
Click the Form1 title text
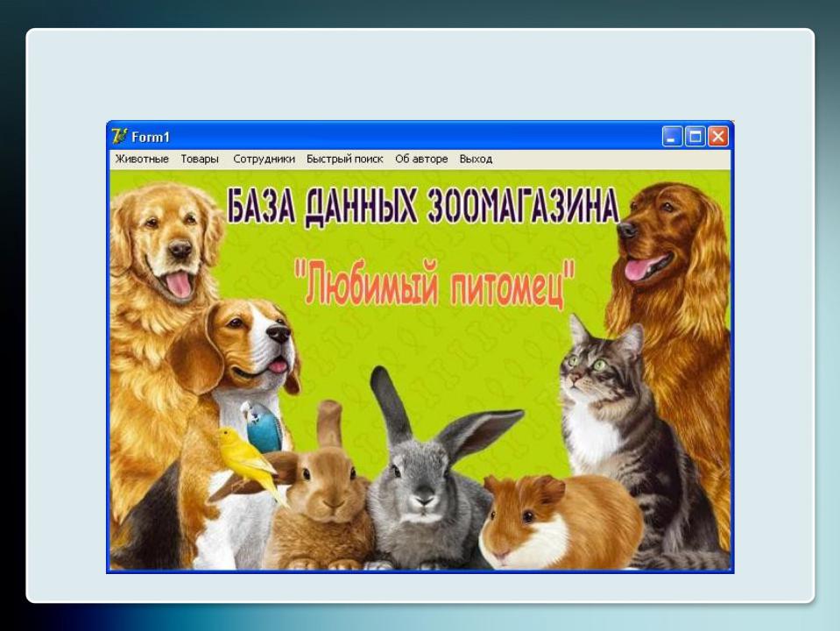(151, 138)
